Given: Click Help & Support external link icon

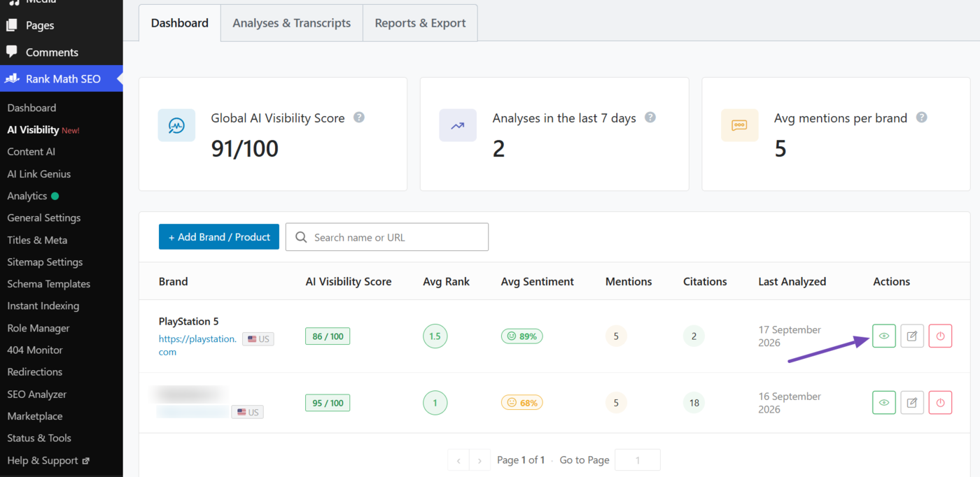Looking at the screenshot, I should (x=85, y=461).
